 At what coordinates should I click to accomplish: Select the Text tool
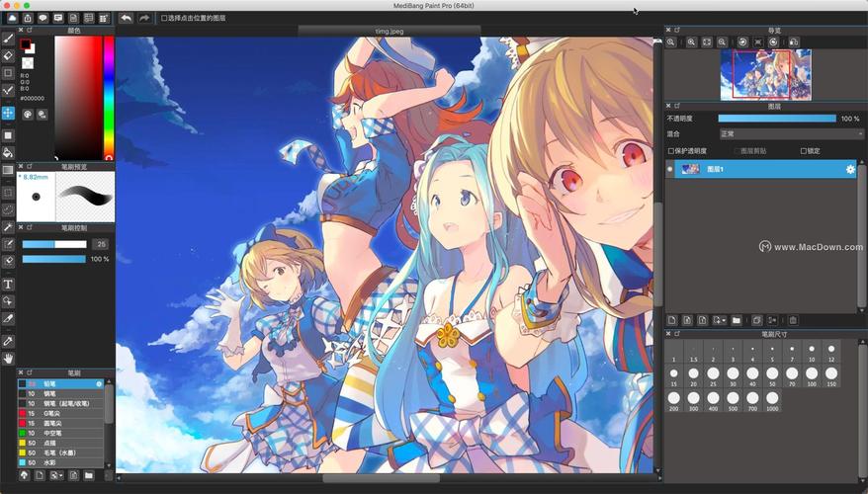pos(8,285)
